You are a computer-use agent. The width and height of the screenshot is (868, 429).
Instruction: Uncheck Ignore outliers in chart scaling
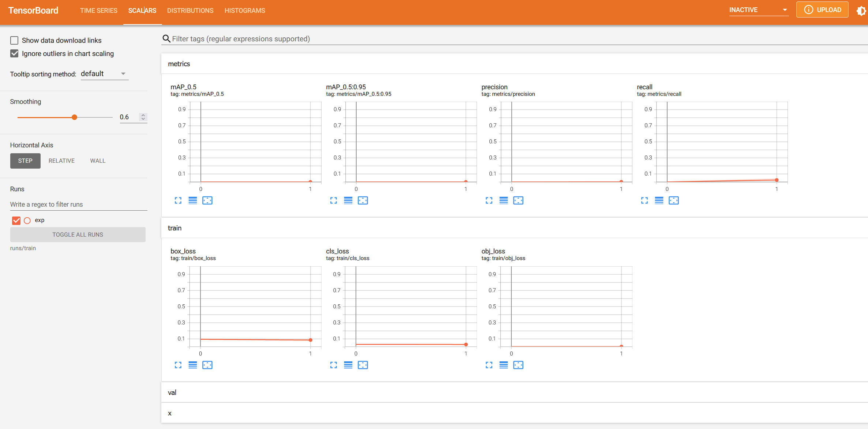14,53
